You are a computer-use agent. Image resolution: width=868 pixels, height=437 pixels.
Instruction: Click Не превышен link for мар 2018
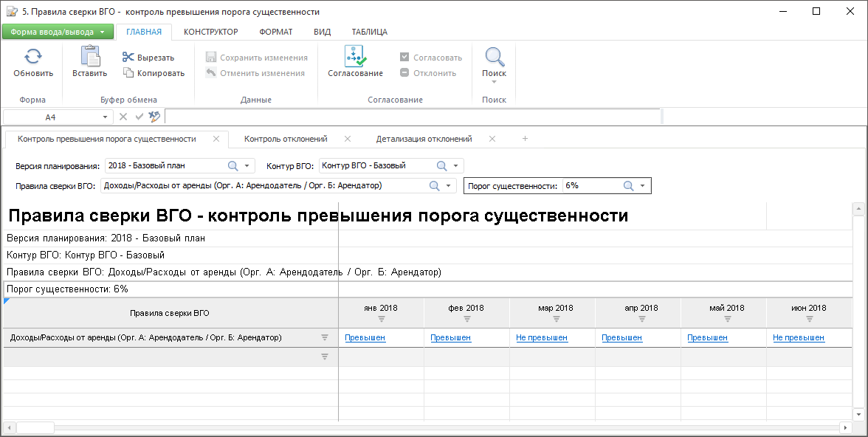[x=542, y=337]
